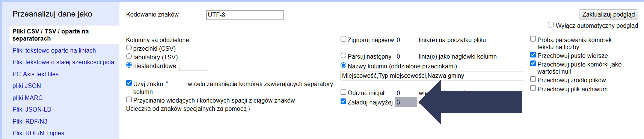
Task: Uncheck Załaduj najwyżej checkbox
Action: point(344,101)
